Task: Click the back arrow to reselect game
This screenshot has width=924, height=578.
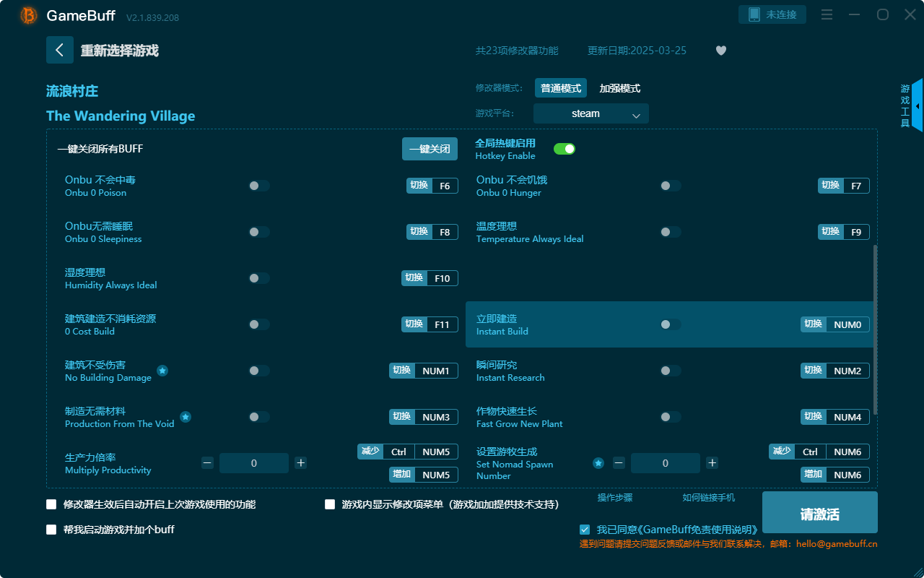Action: 60,50
